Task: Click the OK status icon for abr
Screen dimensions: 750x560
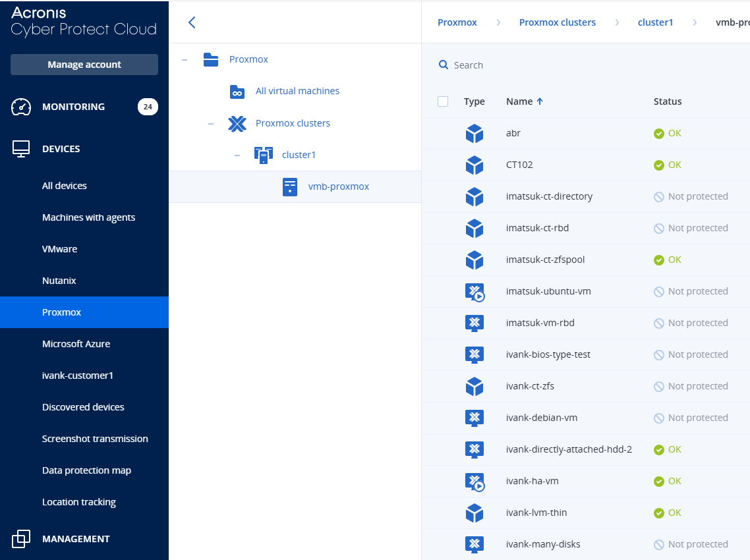Action: [x=659, y=134]
